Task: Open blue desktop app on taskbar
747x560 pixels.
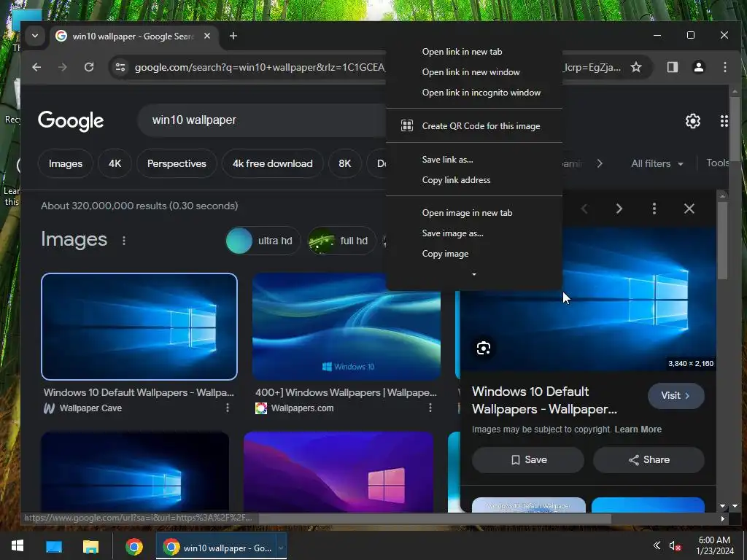Action: (54, 547)
